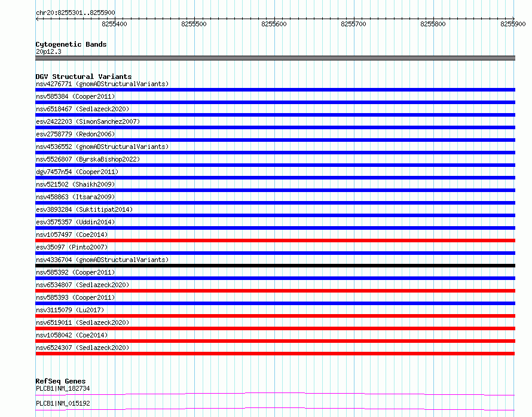Click the red bar under nsv6524307
Screen dimensions: 532x417
[x=275, y=354]
